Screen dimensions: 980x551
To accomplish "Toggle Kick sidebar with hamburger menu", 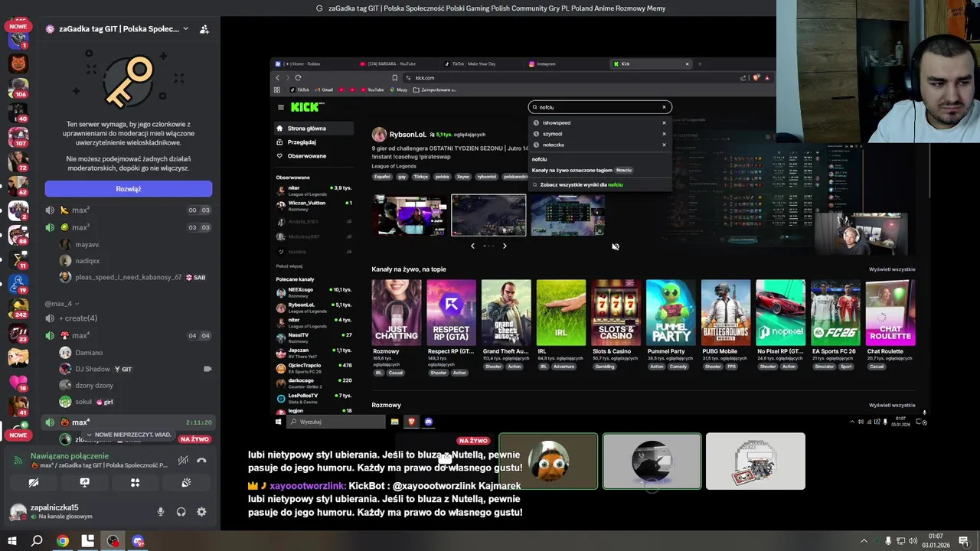I will (281, 107).
